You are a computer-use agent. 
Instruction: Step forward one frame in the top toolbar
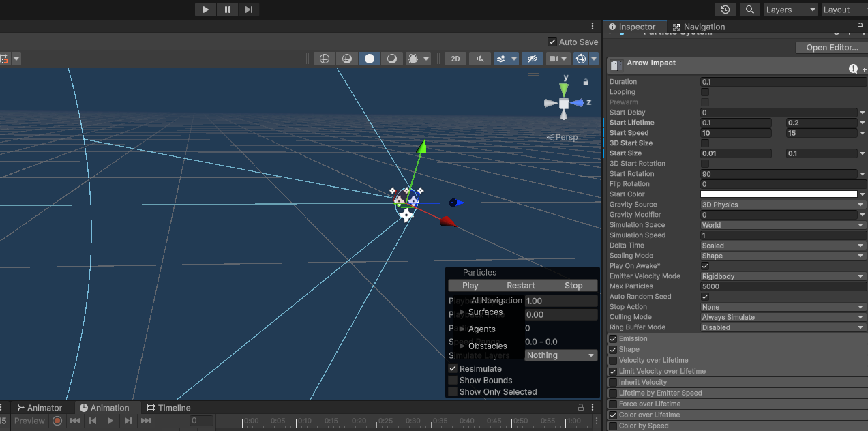point(249,10)
